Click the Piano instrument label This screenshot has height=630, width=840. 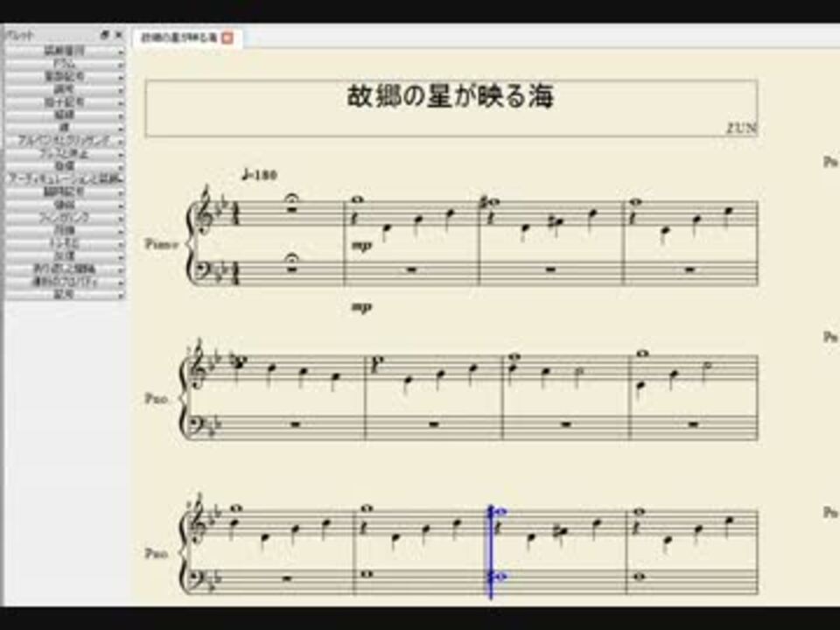pyautogui.click(x=161, y=244)
